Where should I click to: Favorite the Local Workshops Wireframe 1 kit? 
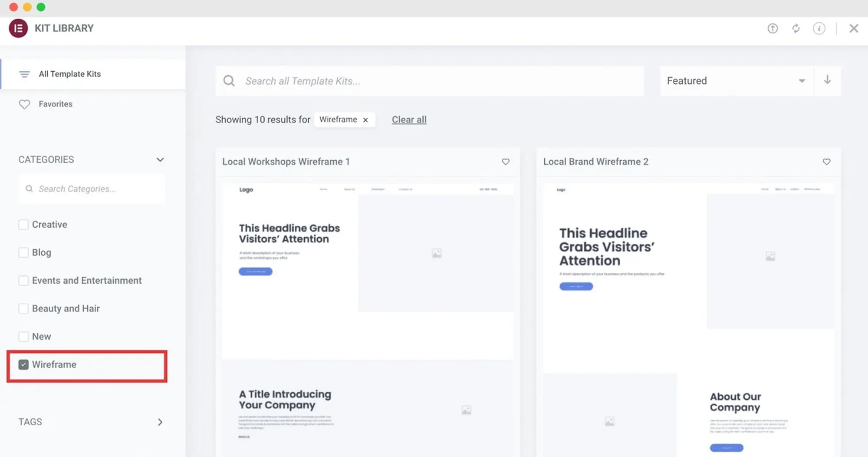tap(506, 162)
